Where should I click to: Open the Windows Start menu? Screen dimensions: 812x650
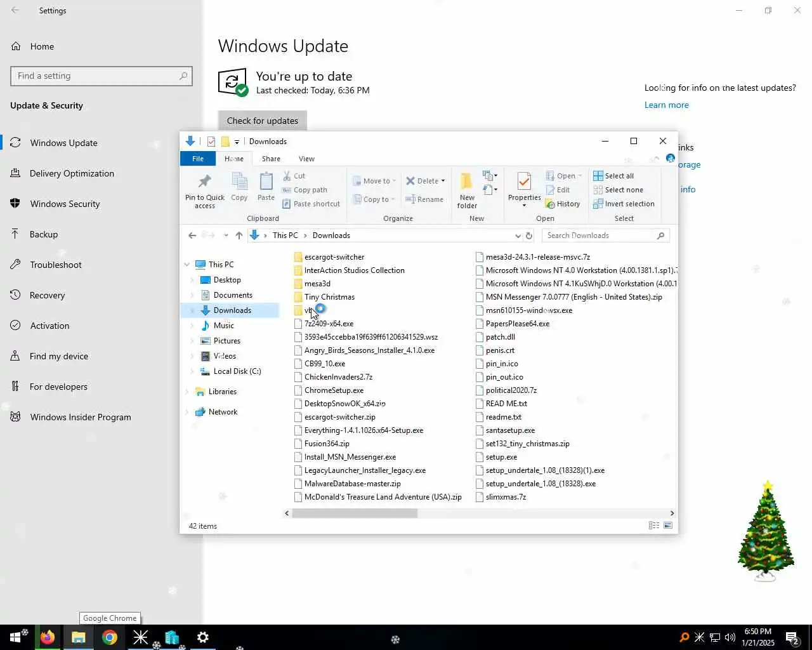[15, 637]
